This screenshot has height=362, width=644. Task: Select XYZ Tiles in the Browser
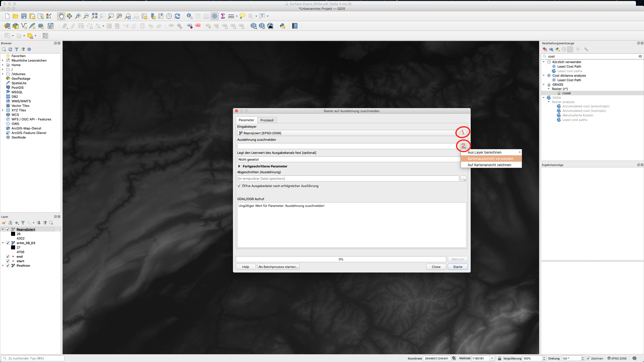point(19,110)
